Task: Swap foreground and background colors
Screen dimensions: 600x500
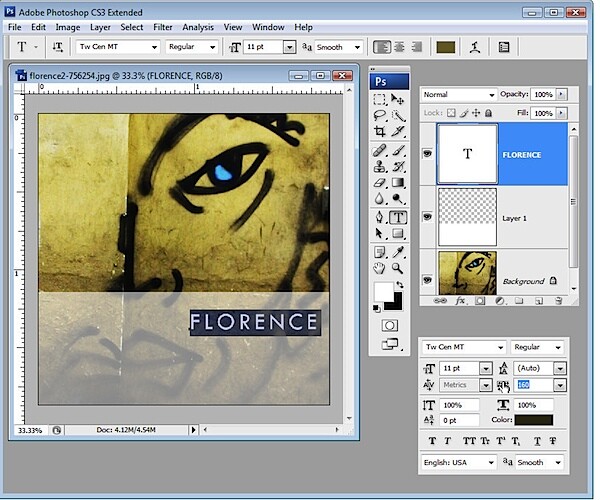Action: [400, 285]
